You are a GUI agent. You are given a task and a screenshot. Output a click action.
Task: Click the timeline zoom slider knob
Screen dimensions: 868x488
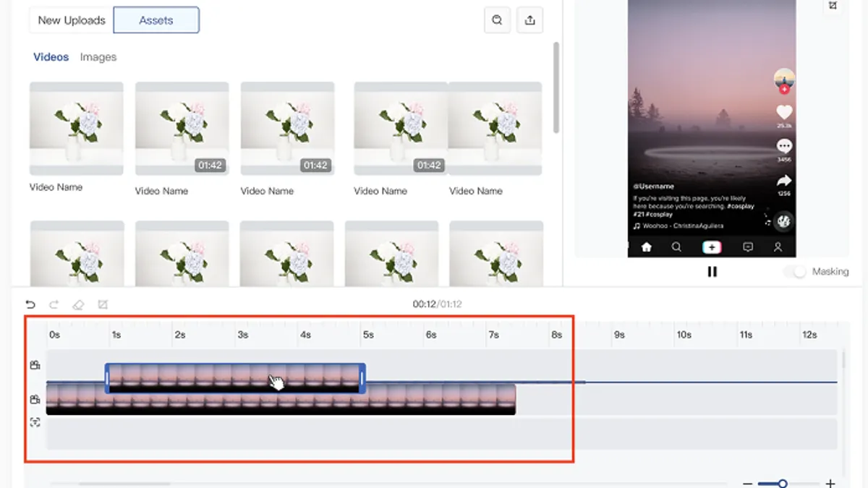pos(782,484)
